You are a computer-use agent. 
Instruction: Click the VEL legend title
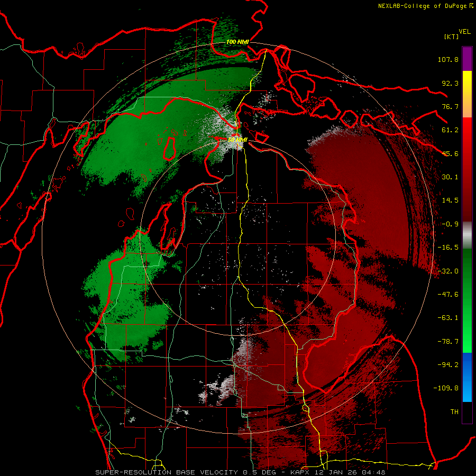point(464,32)
